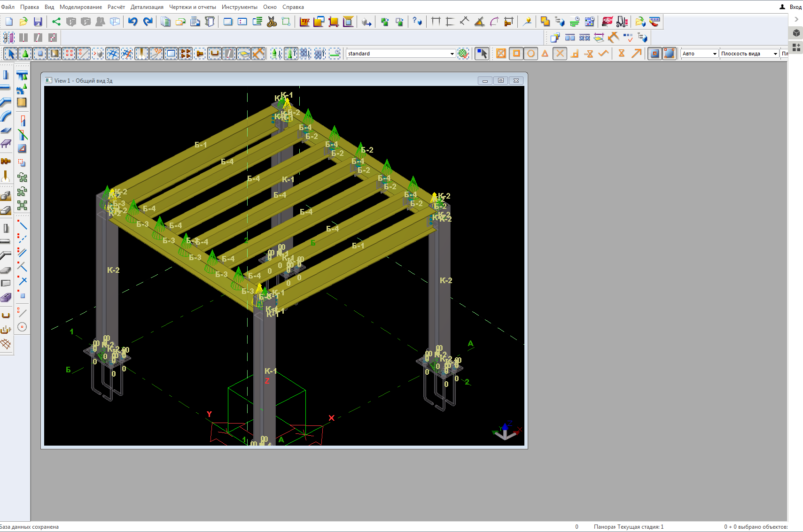Click the Undo arrow in the toolbar

133,22
